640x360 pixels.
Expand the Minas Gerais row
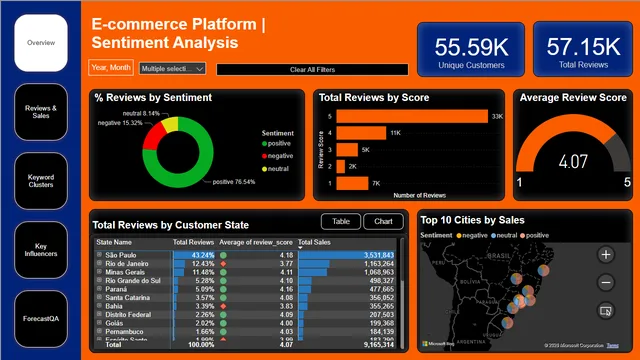99,271
